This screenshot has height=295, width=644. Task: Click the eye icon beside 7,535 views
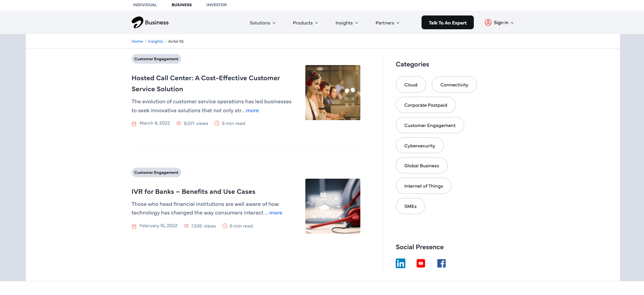coord(186,226)
